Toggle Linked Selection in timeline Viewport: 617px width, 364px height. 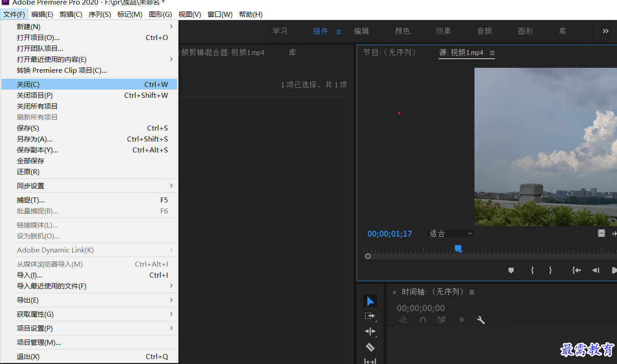(442, 320)
